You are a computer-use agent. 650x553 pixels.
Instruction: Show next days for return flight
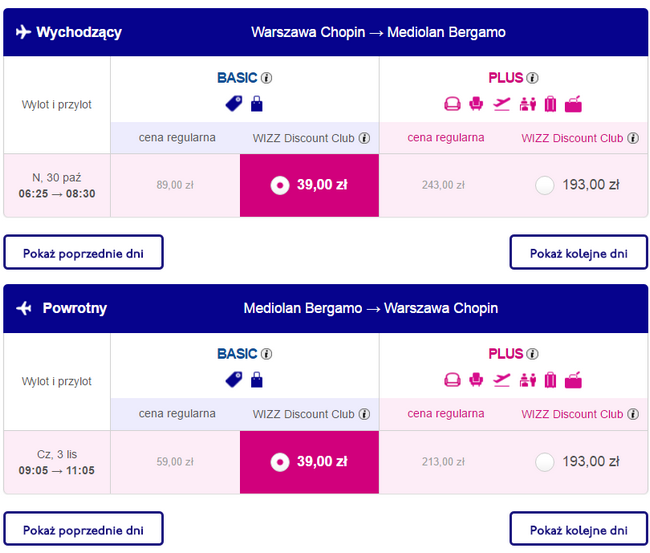pyautogui.click(x=579, y=530)
